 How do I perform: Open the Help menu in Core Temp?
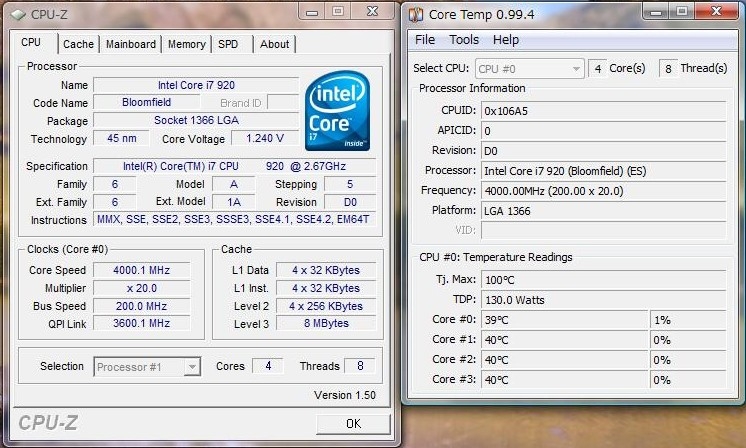(x=506, y=40)
